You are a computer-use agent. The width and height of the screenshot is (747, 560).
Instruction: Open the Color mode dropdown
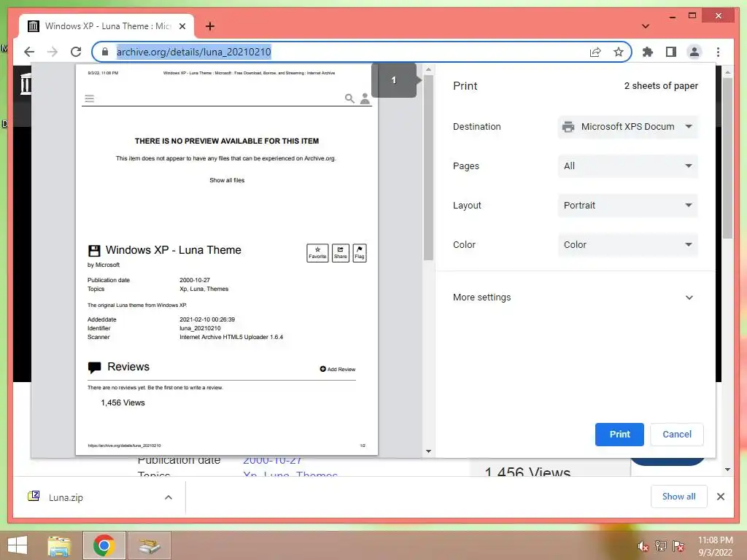(628, 245)
